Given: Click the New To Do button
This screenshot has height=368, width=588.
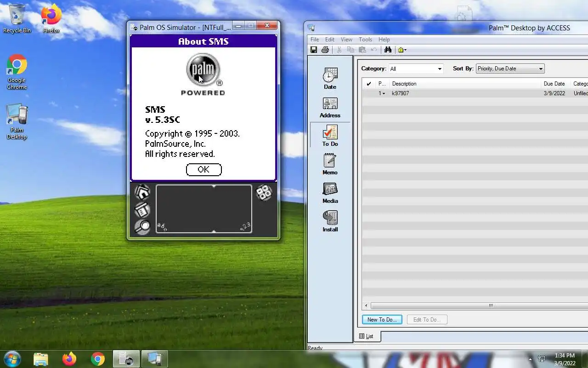Looking at the screenshot, I should click(x=382, y=320).
